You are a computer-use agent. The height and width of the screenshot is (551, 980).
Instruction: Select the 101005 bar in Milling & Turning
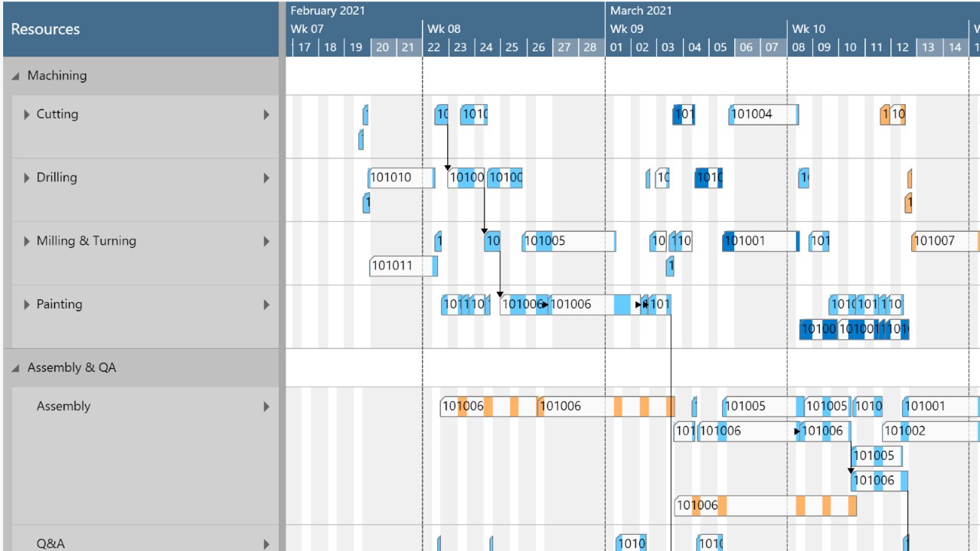(569, 241)
